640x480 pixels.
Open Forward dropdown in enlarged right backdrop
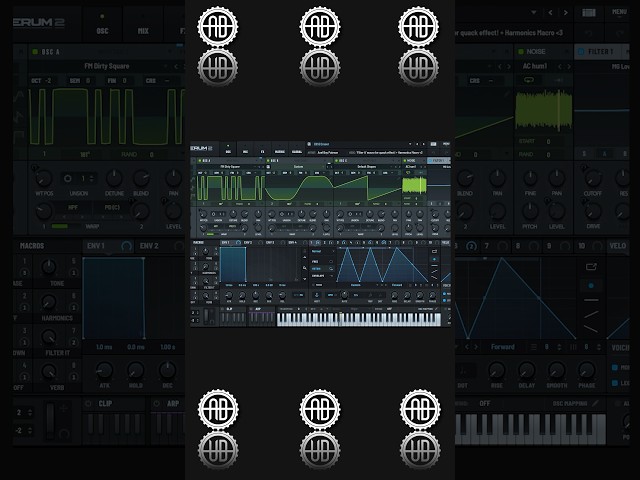(x=503, y=347)
